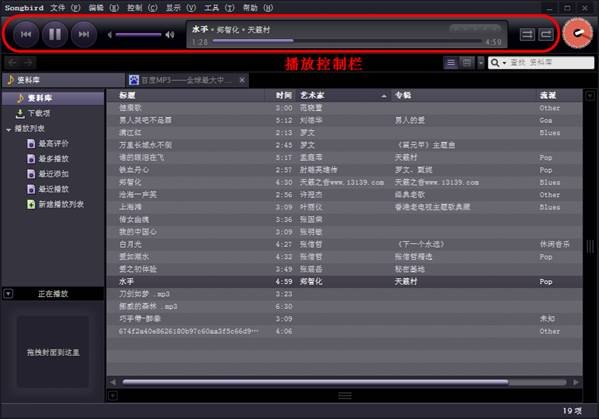Select the song 上海滩

(345, 207)
